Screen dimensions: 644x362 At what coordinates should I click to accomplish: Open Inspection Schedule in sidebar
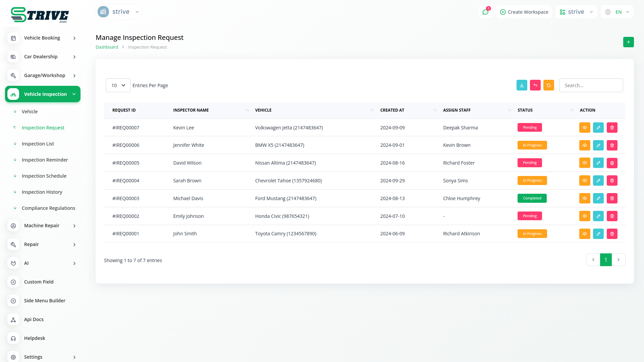tap(44, 176)
